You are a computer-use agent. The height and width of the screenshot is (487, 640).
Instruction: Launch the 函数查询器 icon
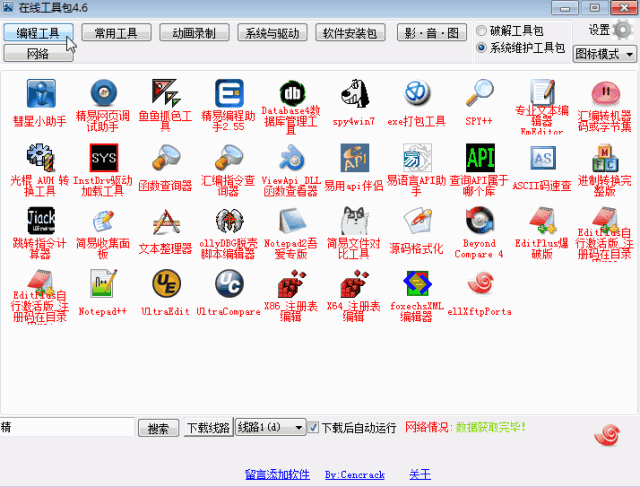click(x=166, y=158)
